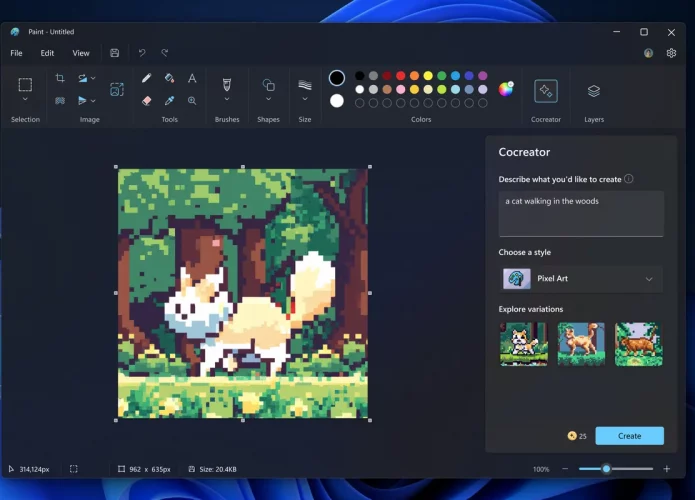Choose the Crop tool
The width and height of the screenshot is (695, 500).
(60, 78)
